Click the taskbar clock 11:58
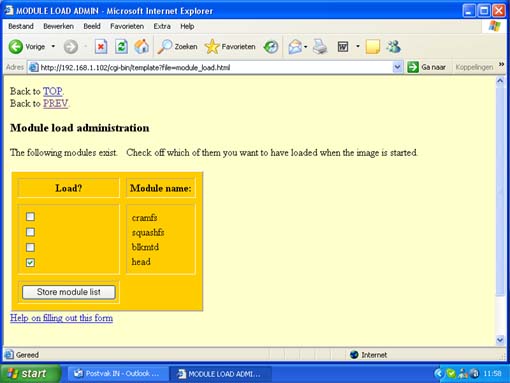This screenshot has height=383, width=510. [492, 374]
